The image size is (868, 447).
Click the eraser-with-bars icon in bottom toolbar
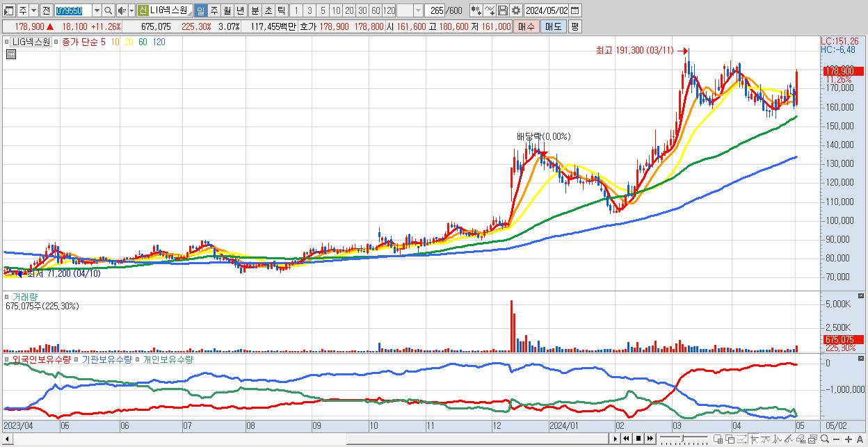pos(801,439)
